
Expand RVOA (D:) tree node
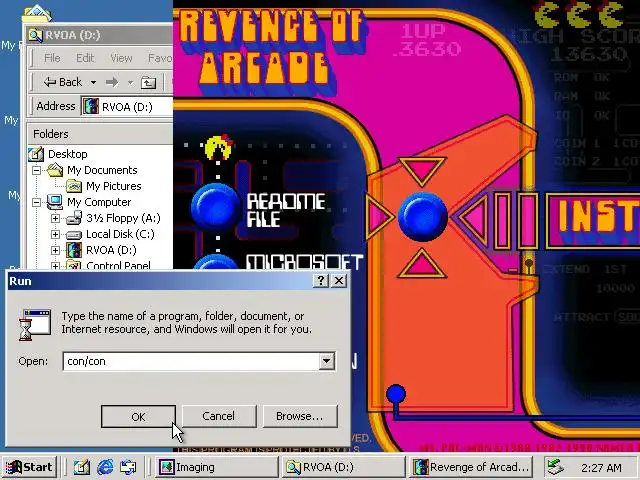tap(56, 250)
